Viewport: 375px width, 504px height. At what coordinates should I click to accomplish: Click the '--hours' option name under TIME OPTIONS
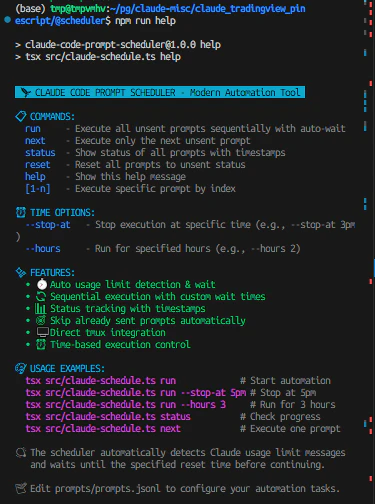(x=43, y=249)
